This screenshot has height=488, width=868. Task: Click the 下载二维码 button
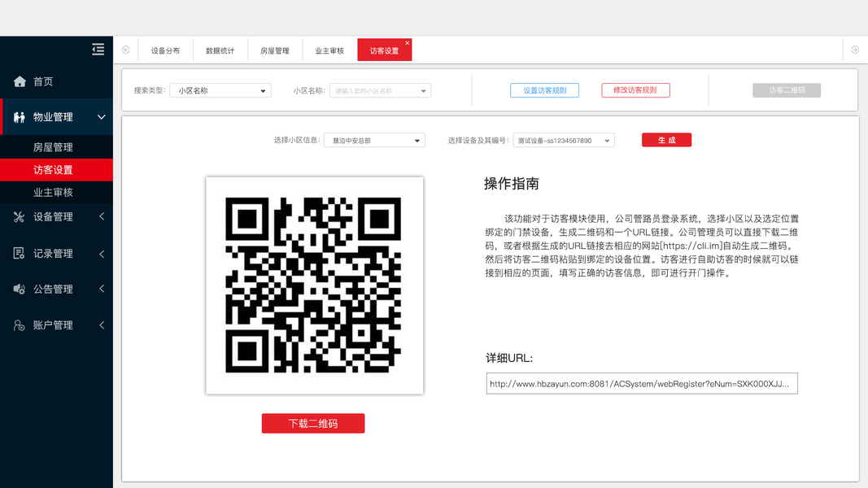click(313, 423)
